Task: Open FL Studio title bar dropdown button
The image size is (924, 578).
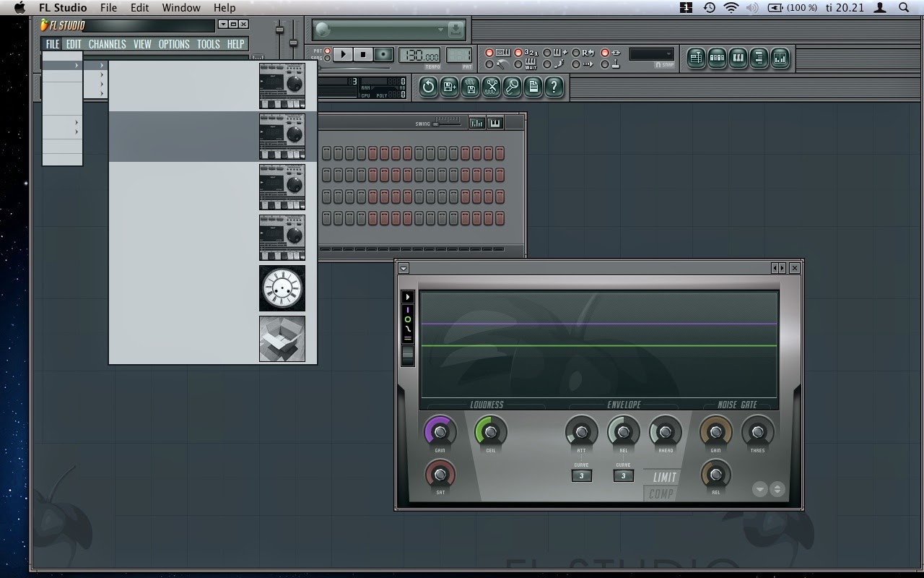Action: click(x=223, y=25)
